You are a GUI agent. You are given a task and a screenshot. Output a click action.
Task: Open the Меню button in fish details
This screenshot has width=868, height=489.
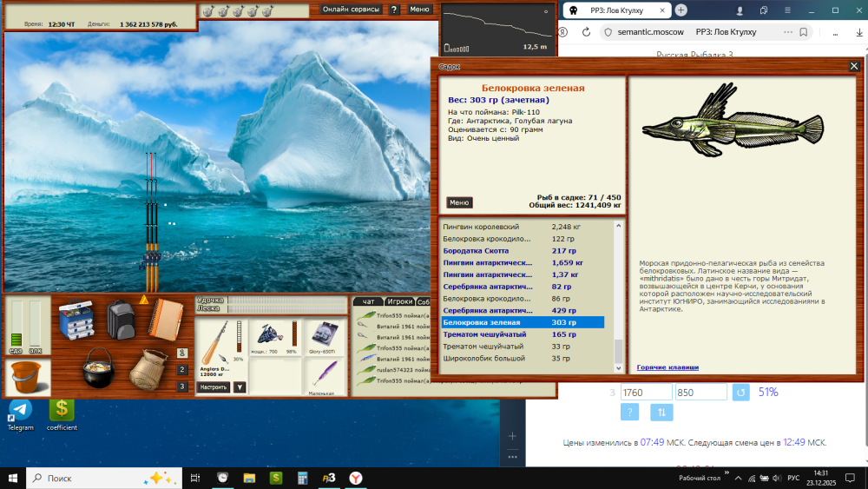pyautogui.click(x=459, y=202)
